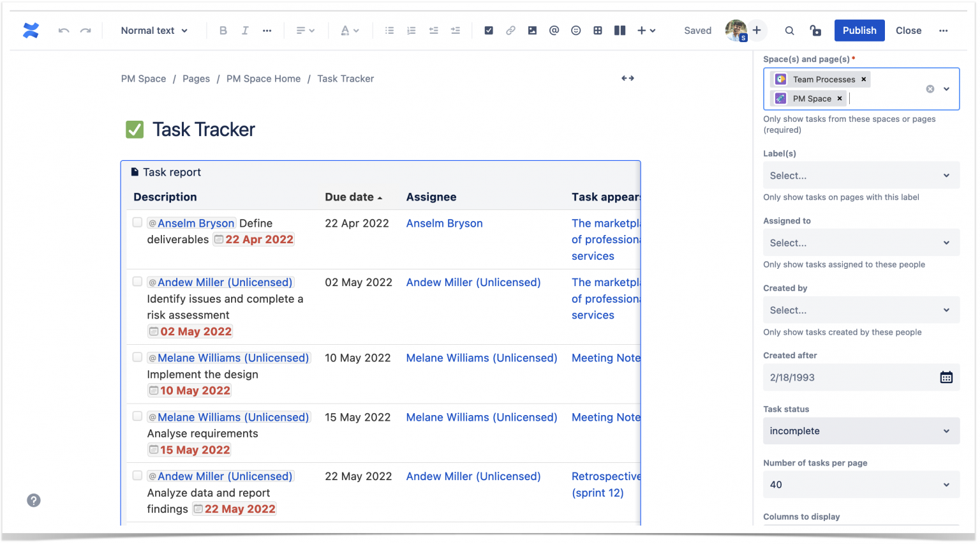Open the layouts tool in the toolbar
This screenshot has width=980, height=544.
click(620, 30)
